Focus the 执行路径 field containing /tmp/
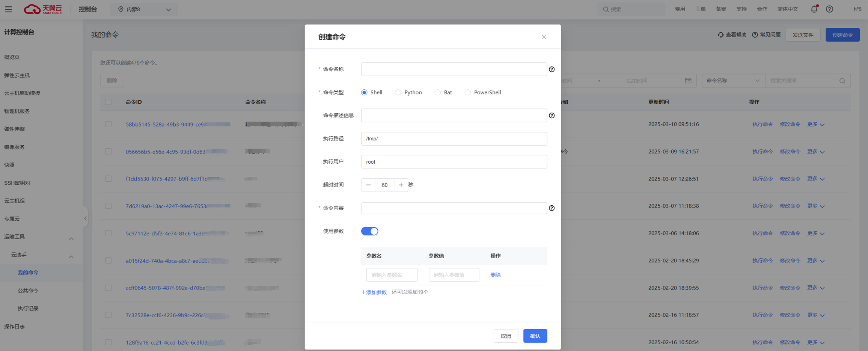Viewport: 868px width, 351px height. [x=454, y=139]
